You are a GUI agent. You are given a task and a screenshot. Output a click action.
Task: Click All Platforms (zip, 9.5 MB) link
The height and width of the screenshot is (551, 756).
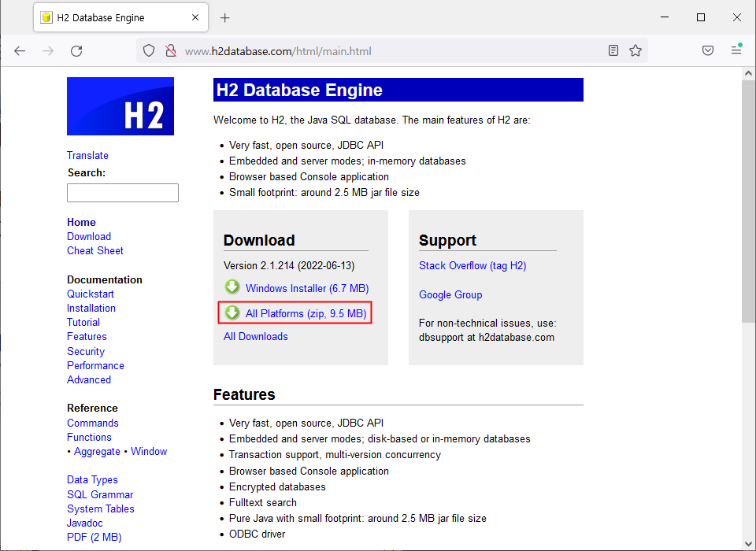coord(306,313)
